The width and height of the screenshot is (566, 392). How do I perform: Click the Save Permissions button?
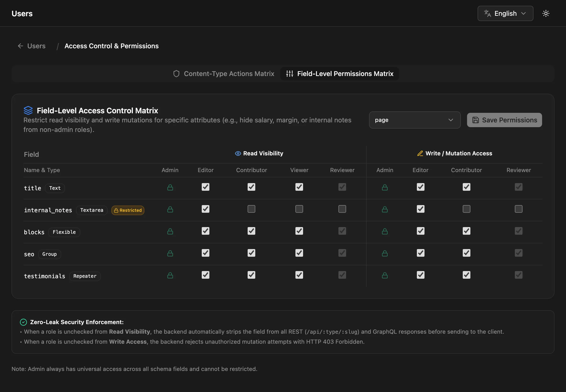click(x=504, y=120)
